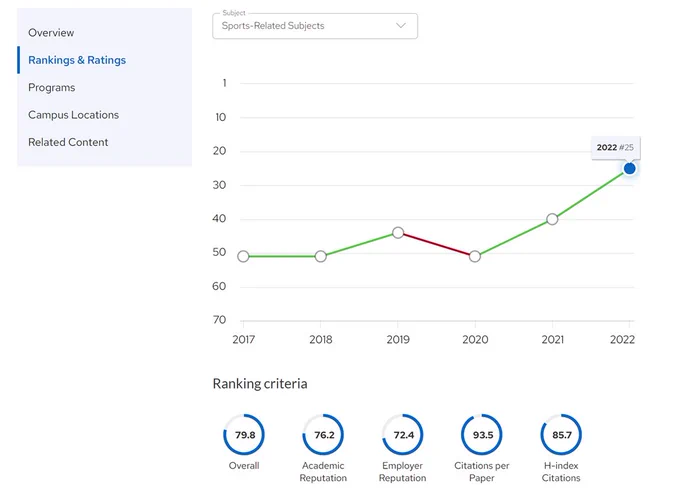Open Campus Locations section
Image resolution: width=680 pixels, height=504 pixels.
point(73,115)
